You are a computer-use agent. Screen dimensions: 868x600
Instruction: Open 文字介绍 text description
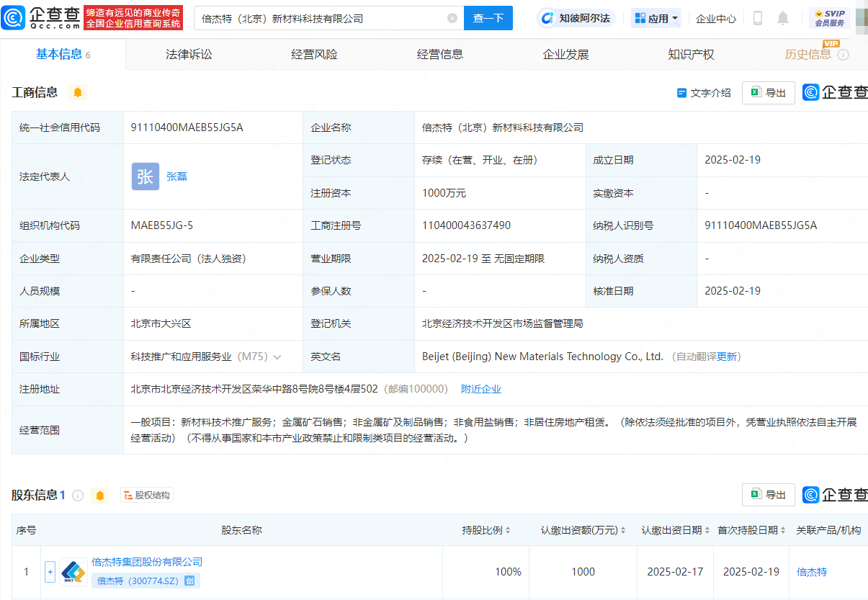[x=710, y=93]
